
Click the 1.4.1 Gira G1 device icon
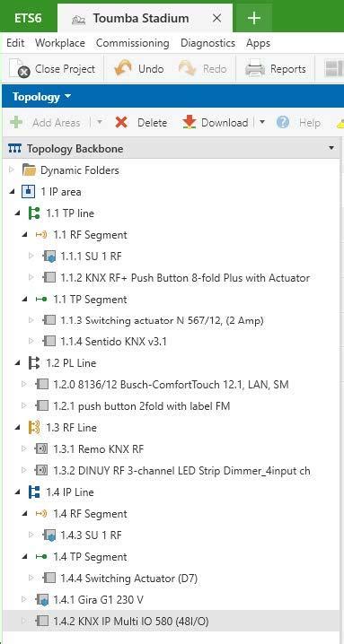pos(42,600)
